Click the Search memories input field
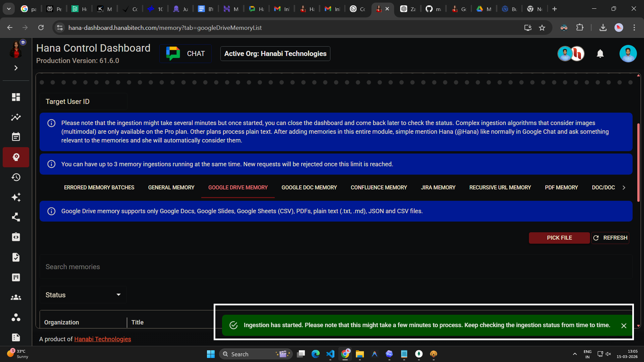 tap(335, 266)
